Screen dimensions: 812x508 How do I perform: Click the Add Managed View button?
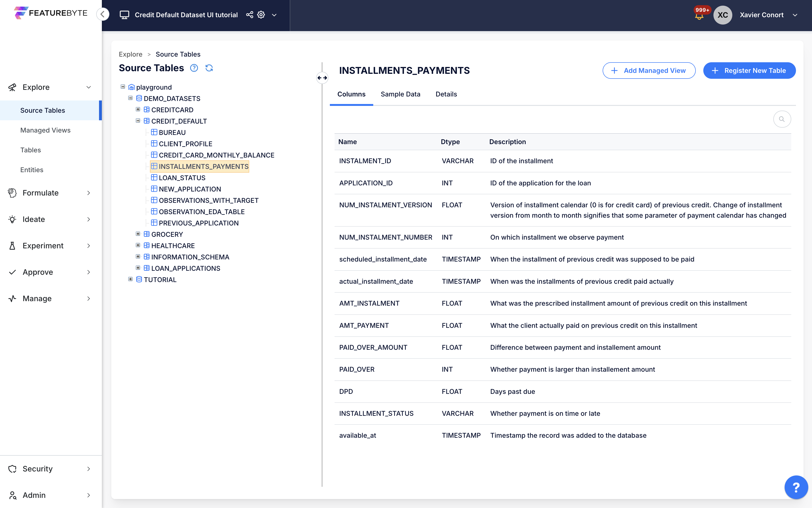coord(648,71)
